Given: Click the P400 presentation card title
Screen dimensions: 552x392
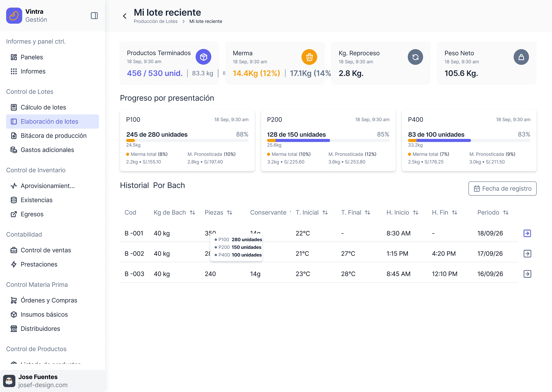Looking at the screenshot, I should click(416, 120).
